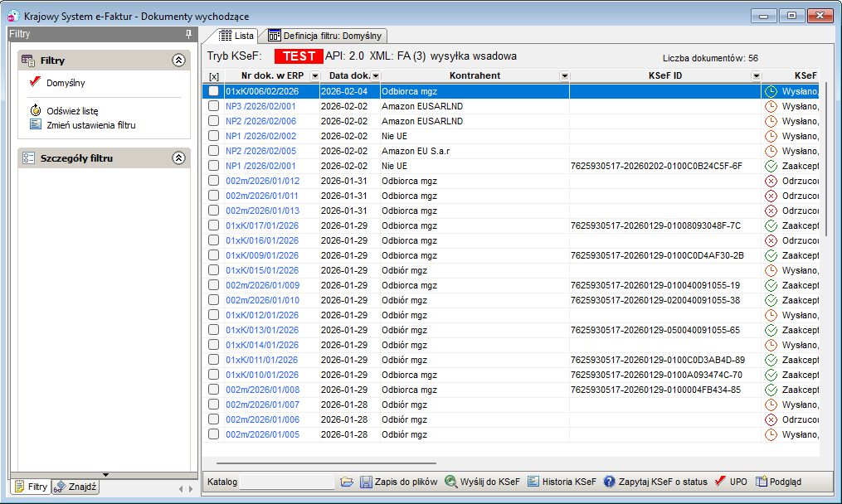Check the box for NP3 /2026/02/001
The image size is (842, 504).
(214, 106)
